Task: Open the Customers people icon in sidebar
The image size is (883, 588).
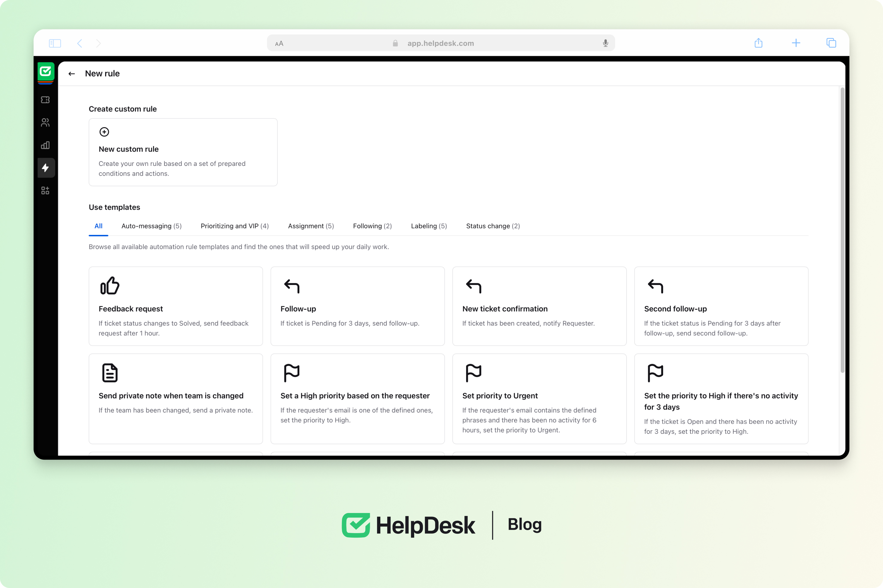Action: (x=45, y=123)
